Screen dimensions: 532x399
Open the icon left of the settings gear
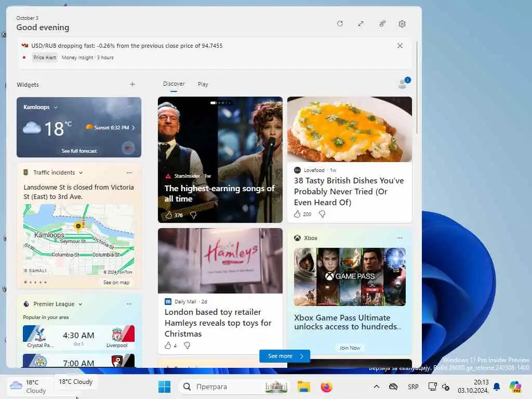click(x=382, y=24)
